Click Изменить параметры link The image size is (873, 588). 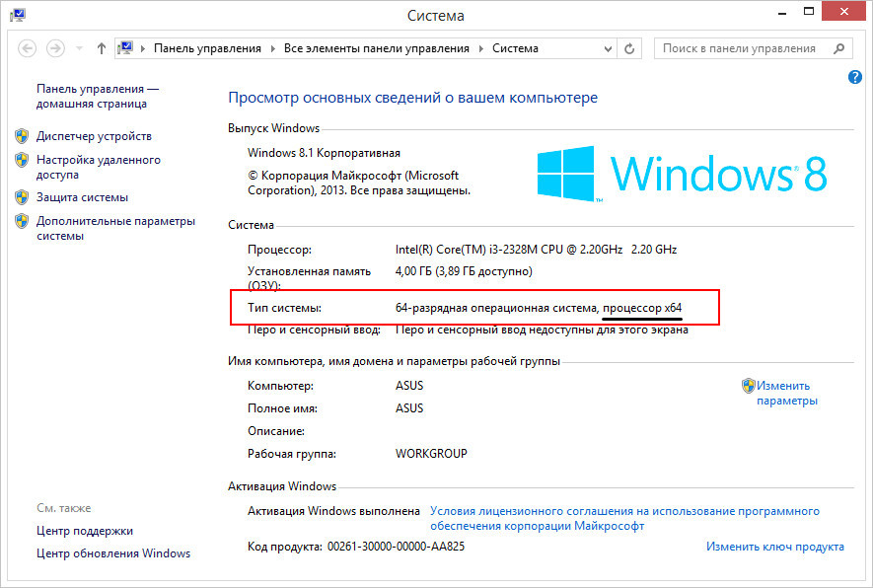tap(787, 393)
